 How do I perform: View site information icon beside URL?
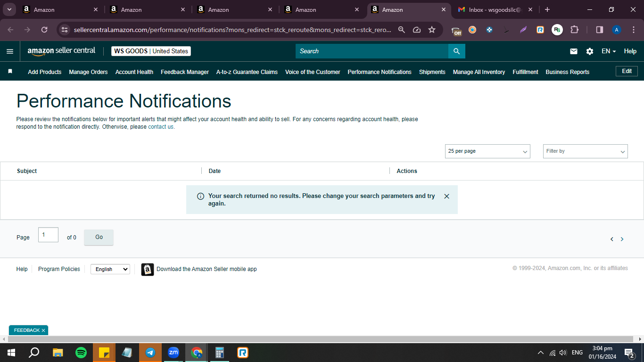65,30
